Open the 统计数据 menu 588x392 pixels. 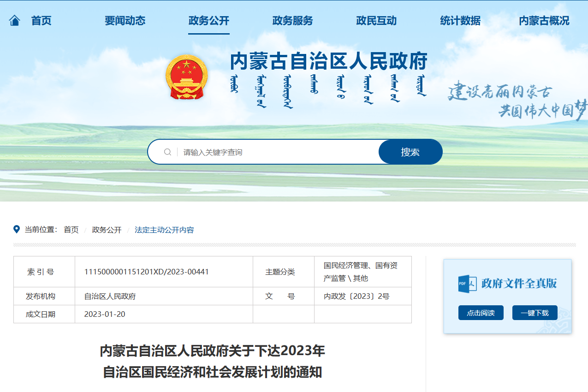[x=460, y=21]
